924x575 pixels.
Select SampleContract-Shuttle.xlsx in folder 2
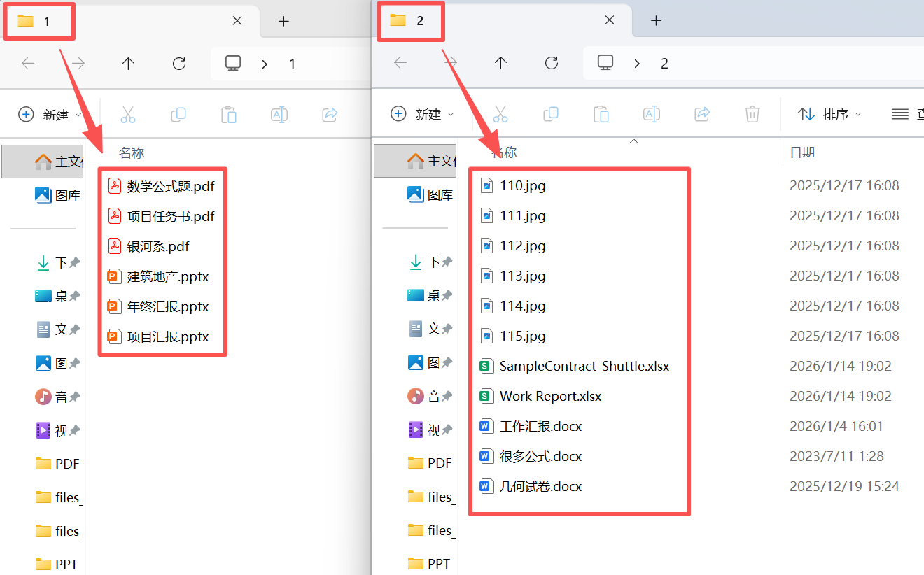pos(584,366)
